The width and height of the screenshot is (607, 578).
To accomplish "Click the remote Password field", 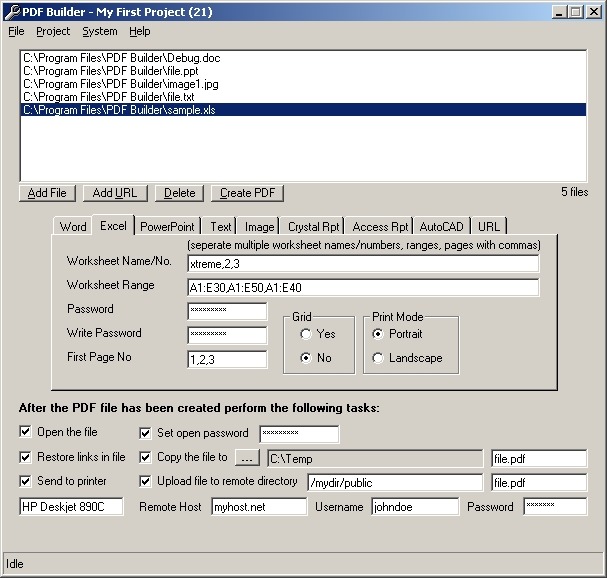I will pyautogui.click(x=555, y=506).
